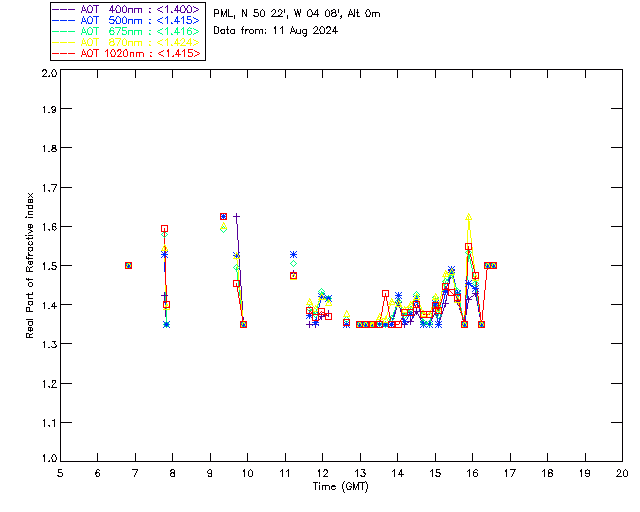Click the purple plus marker at 1.62 near 9.7

point(236,216)
